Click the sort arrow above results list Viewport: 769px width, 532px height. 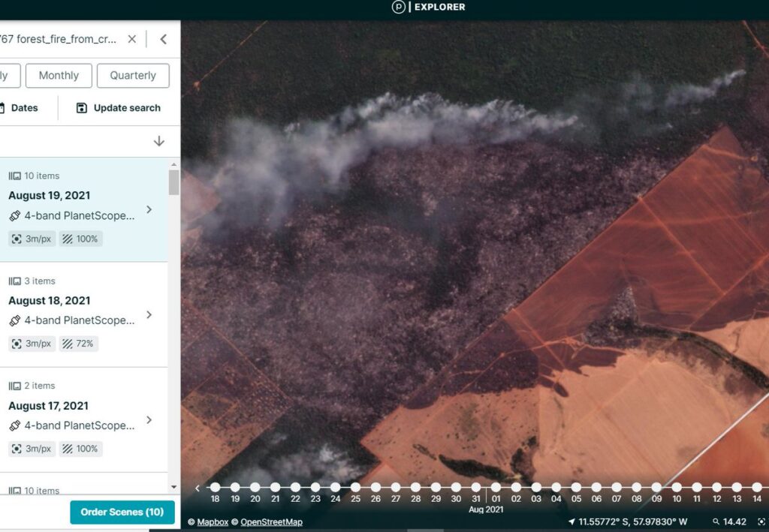tap(158, 140)
